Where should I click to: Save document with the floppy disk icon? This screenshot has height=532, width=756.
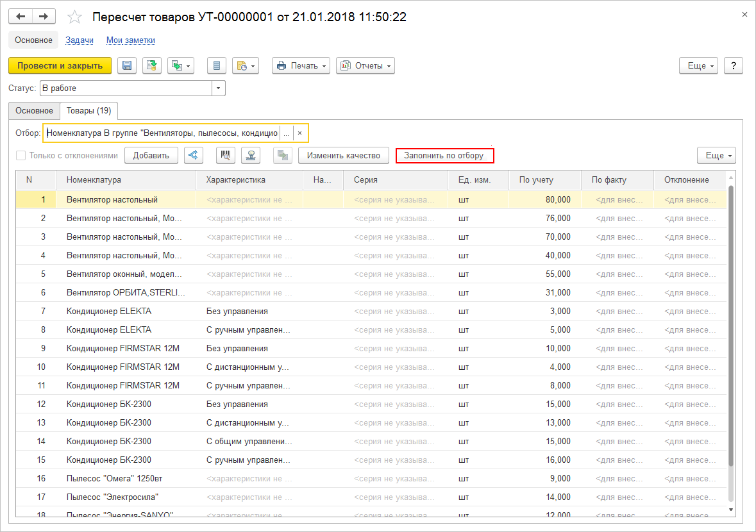(127, 65)
